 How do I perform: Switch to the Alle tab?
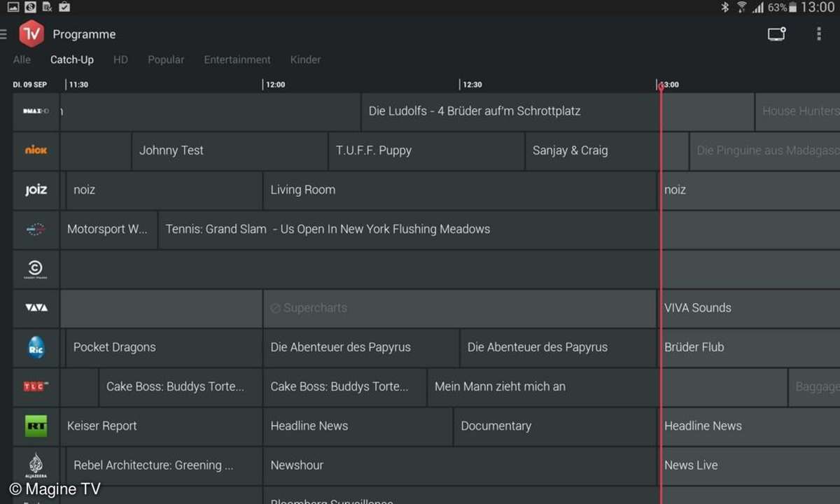(x=22, y=59)
